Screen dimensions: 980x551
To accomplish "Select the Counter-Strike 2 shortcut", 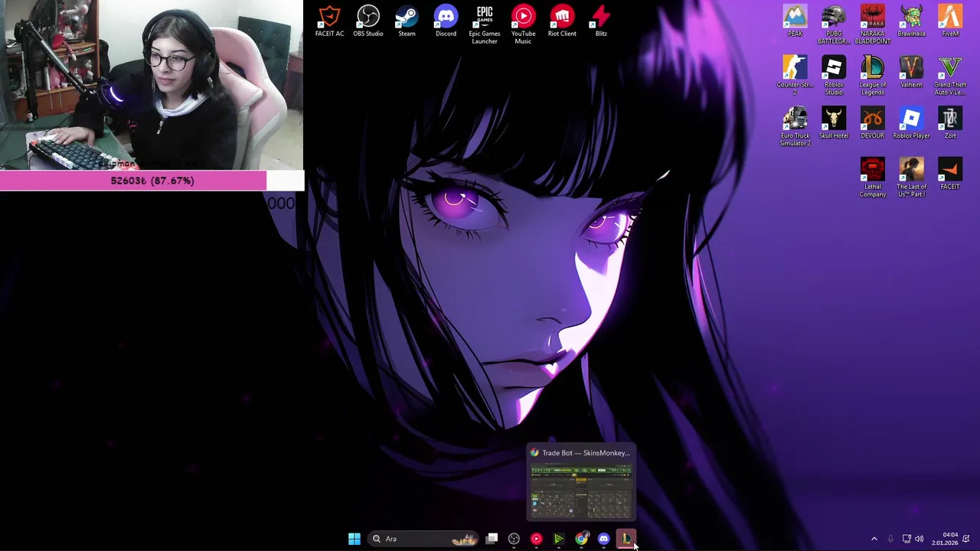I will pyautogui.click(x=795, y=75).
